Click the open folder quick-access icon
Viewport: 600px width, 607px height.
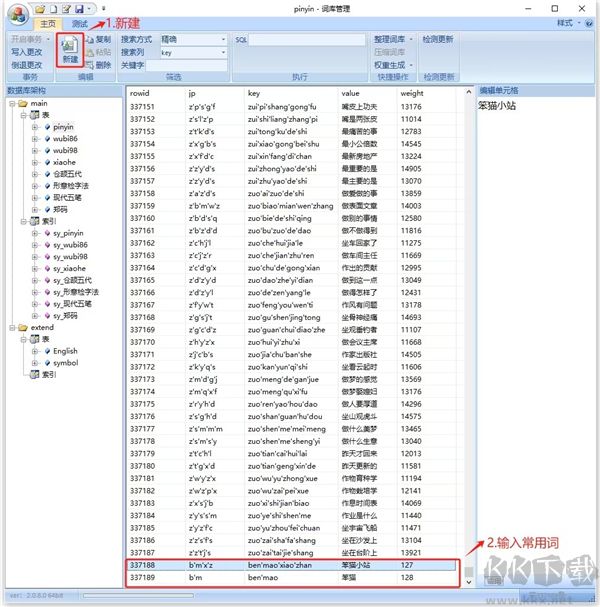[40, 9]
